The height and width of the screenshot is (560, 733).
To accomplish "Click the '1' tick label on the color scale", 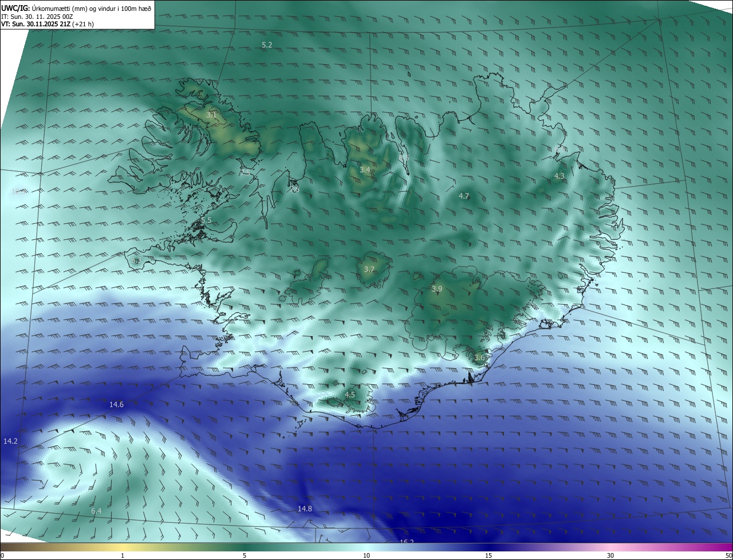I will [123, 556].
